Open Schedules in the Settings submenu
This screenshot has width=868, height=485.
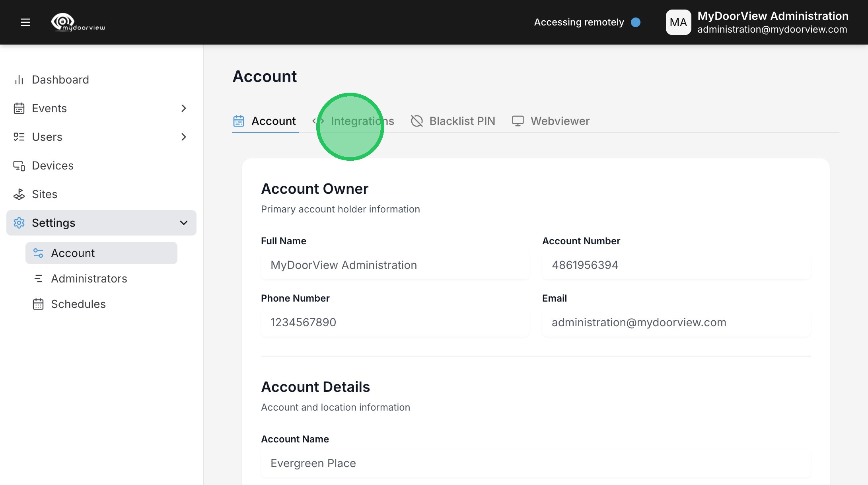pos(78,304)
